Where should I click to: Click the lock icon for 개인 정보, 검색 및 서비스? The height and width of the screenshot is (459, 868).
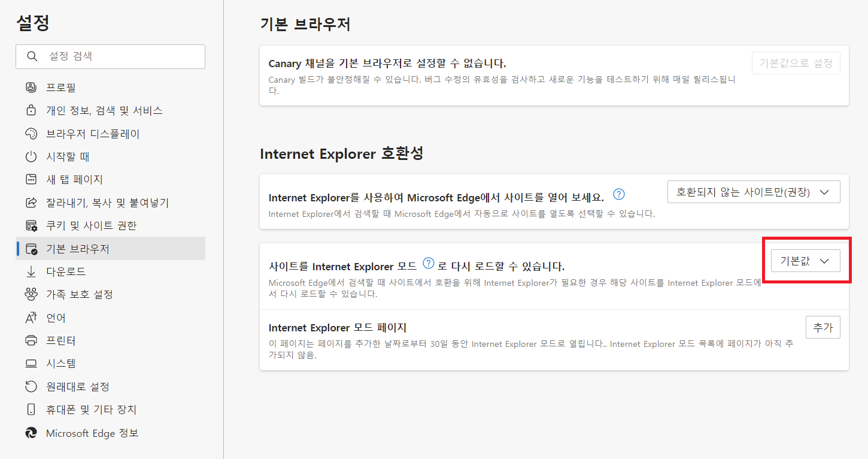coord(31,111)
